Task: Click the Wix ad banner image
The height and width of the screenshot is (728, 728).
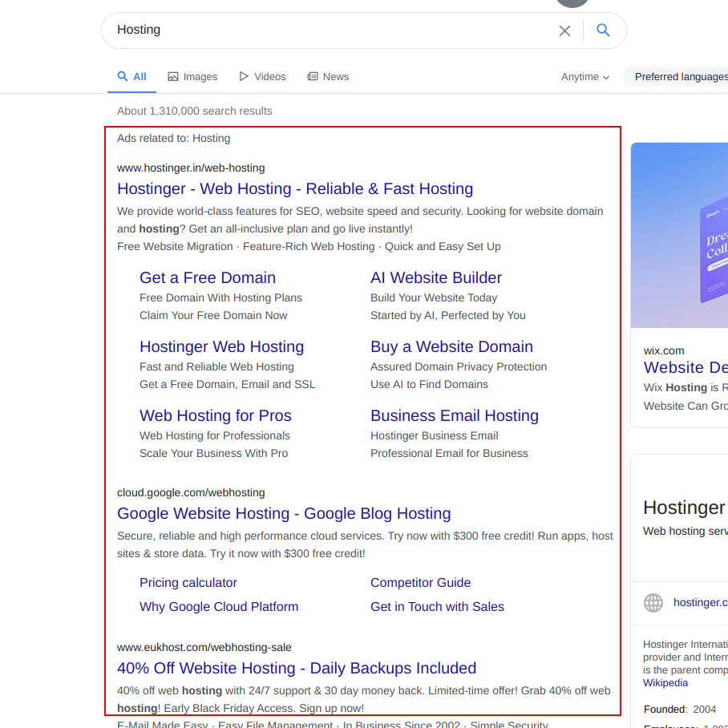Action: click(679, 235)
